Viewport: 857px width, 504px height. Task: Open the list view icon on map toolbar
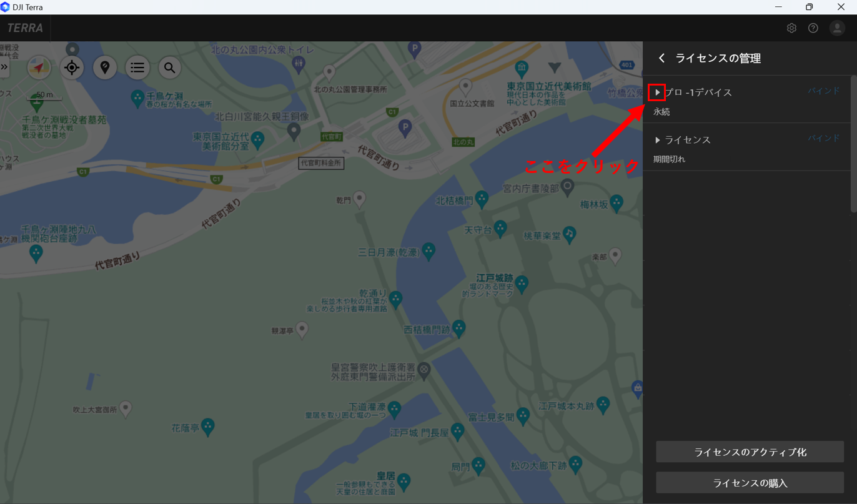click(137, 67)
